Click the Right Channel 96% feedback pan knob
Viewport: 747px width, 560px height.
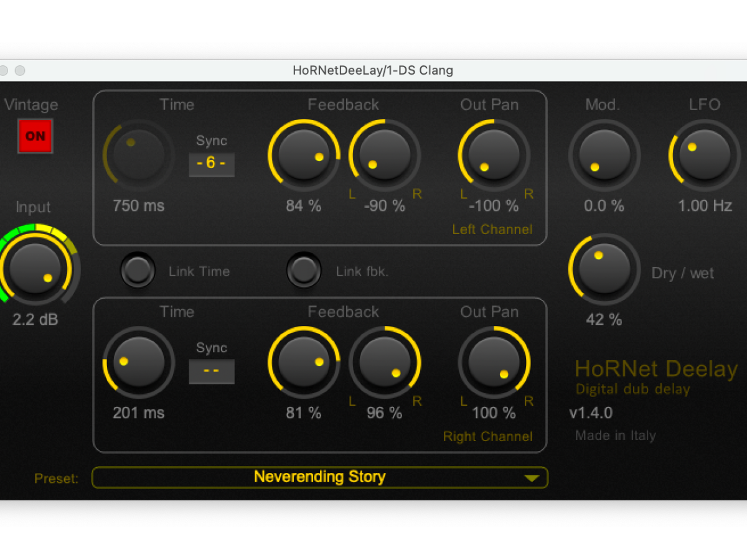point(385,362)
